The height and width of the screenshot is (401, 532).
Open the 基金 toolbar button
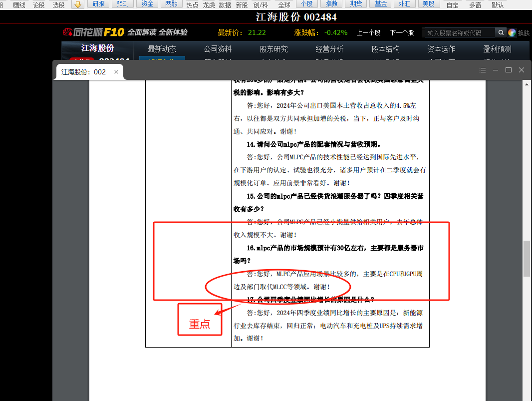click(x=380, y=3)
